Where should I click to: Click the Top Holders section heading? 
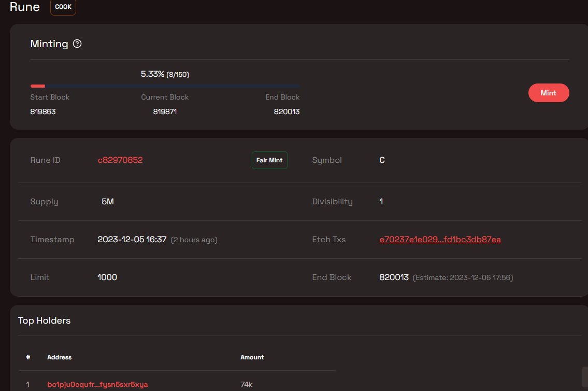44,320
